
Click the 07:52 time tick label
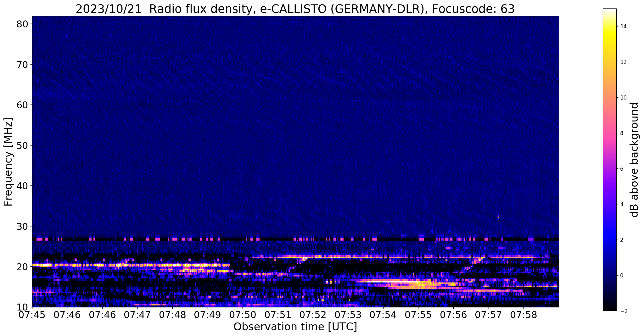(x=313, y=315)
